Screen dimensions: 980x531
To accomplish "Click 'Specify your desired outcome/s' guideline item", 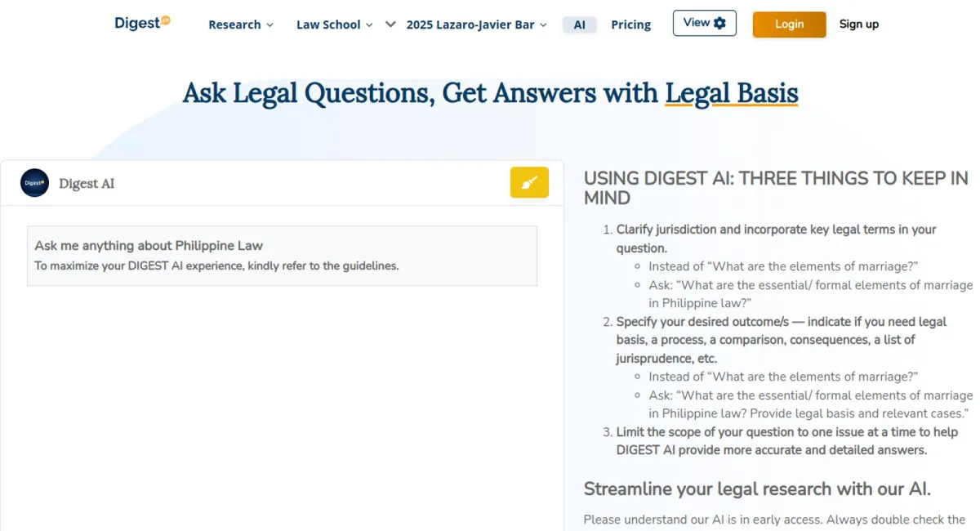I will click(x=782, y=340).
